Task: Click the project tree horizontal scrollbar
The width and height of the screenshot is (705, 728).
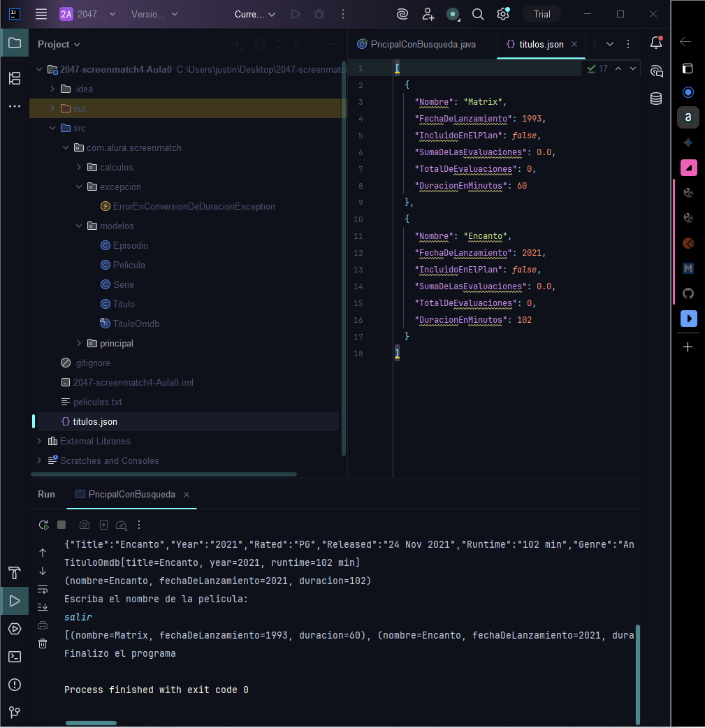Action: coord(163,474)
